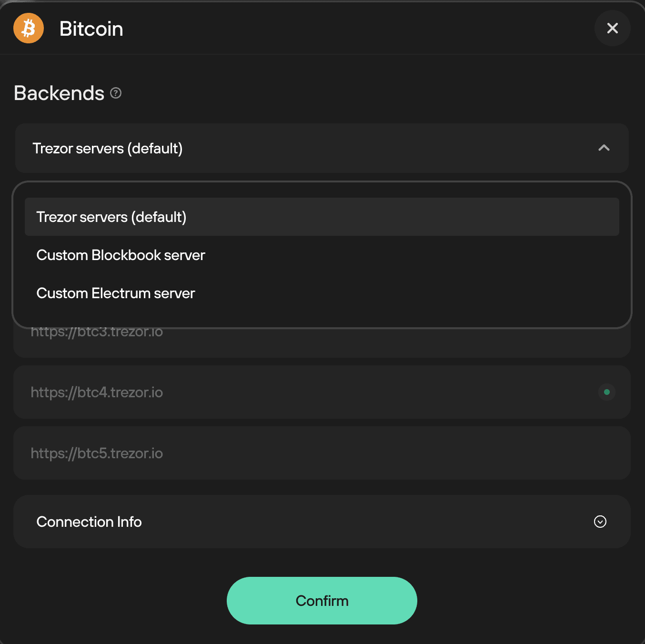Click the circled chevron icon in Connection Info
Screen dimensions: 645x644
[x=600, y=522]
